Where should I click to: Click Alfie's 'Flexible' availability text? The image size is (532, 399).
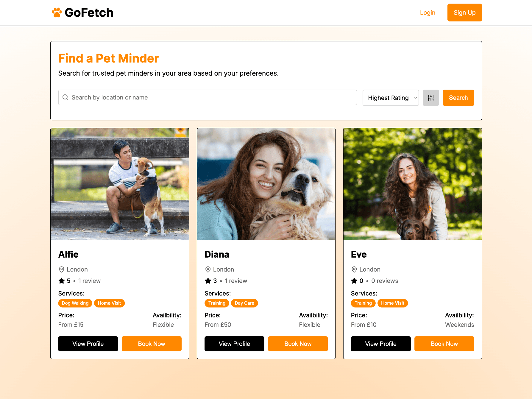pyautogui.click(x=163, y=325)
